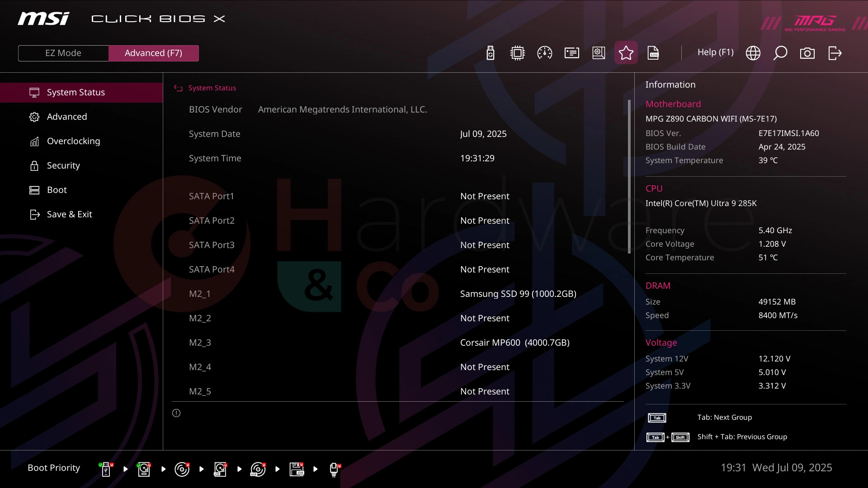Select USB key boot priority icon
Screen dimensions: 868x488
click(x=106, y=469)
